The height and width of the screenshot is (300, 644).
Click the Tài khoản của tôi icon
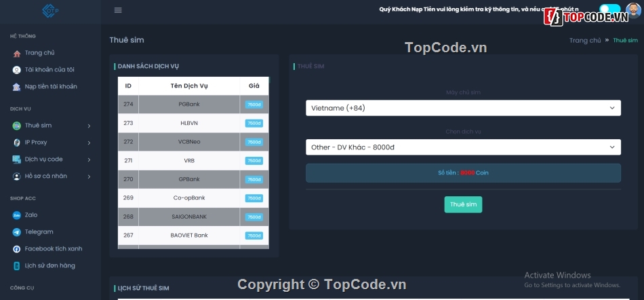[16, 71]
